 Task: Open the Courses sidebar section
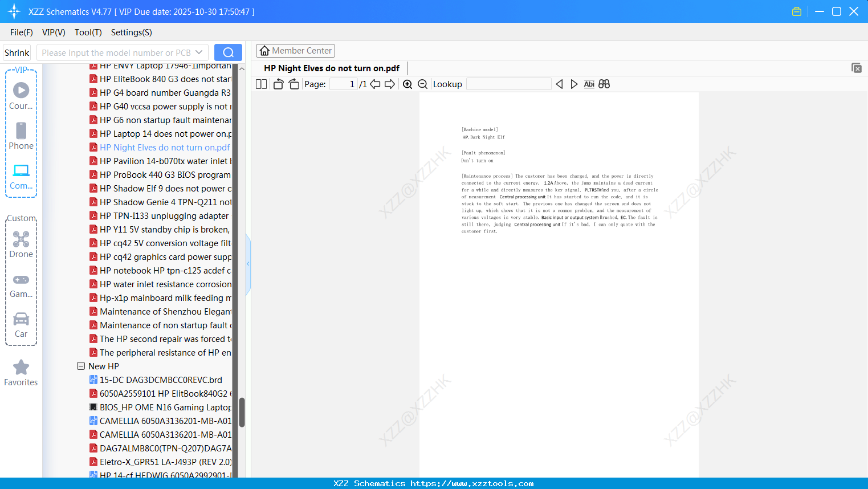tap(21, 96)
